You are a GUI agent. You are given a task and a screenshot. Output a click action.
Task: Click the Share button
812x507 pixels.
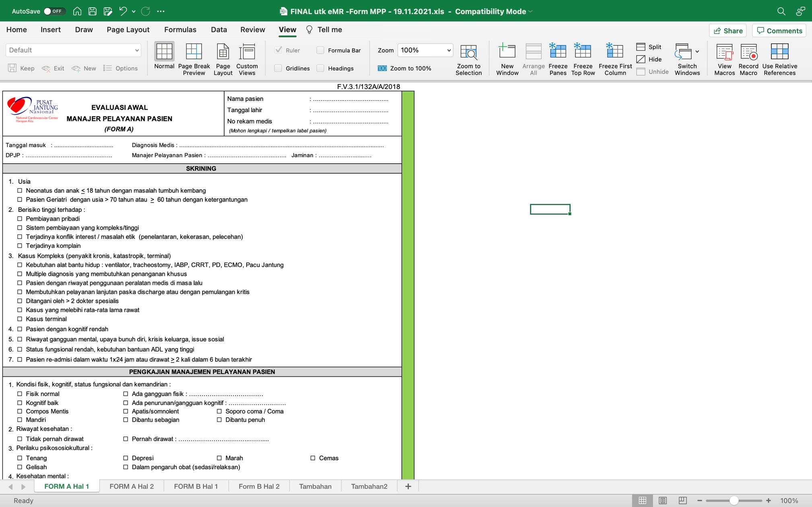pyautogui.click(x=728, y=31)
